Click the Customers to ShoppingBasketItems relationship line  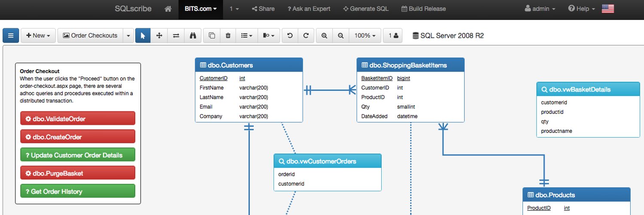click(330, 90)
